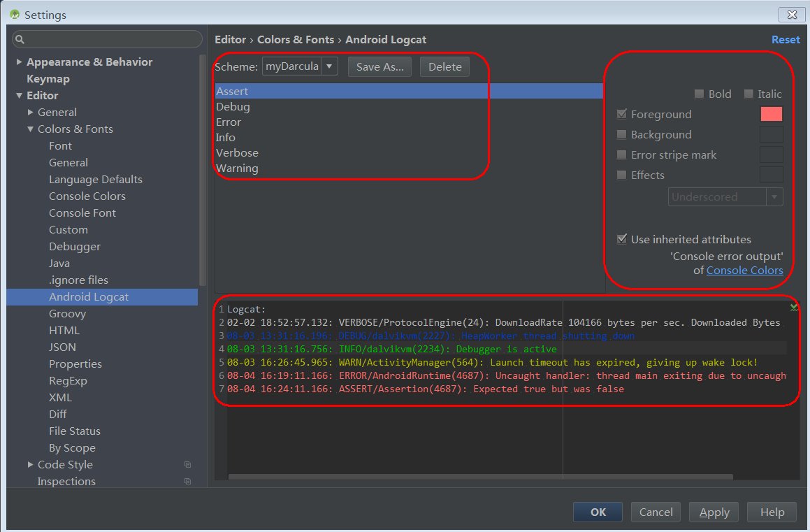Click the project-level copy icon beside Code Style
Viewport: 810px width, 532px height.
(x=187, y=465)
